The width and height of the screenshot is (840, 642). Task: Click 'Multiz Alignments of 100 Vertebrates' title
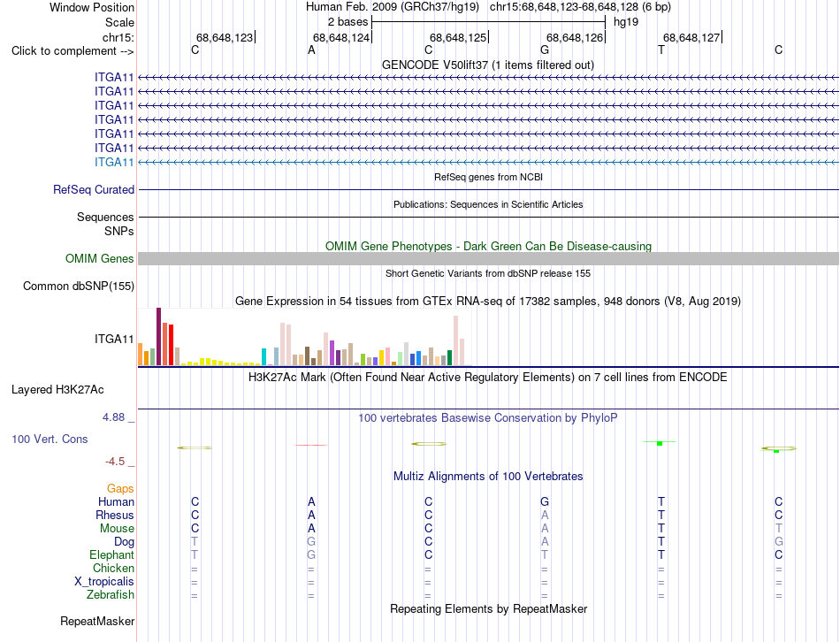[488, 476]
